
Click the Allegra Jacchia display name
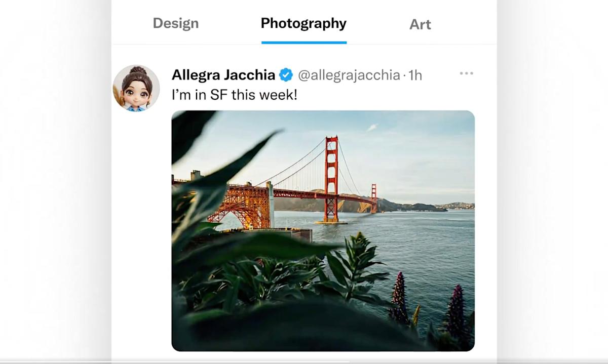point(223,75)
